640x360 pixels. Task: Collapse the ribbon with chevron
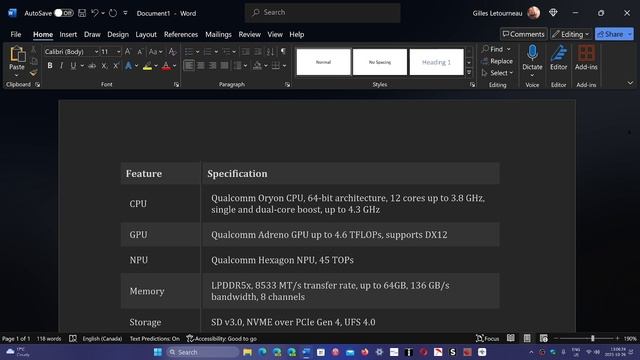(x=630, y=83)
